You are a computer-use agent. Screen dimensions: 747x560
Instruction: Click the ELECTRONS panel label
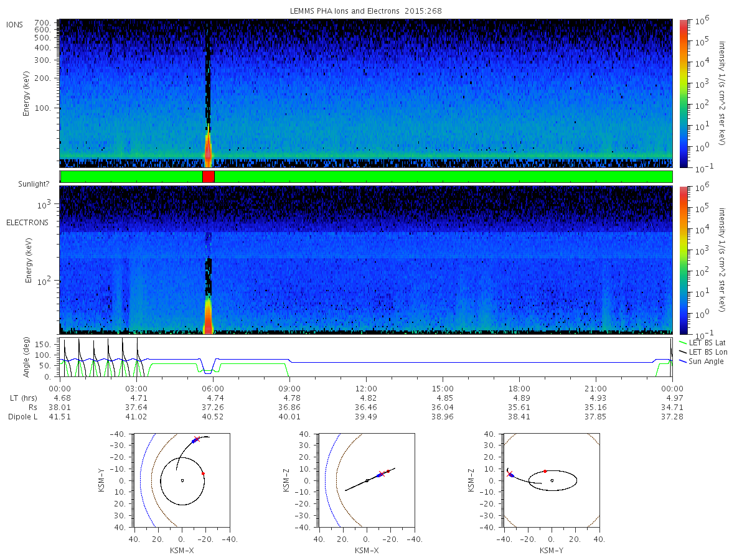[x=27, y=222]
